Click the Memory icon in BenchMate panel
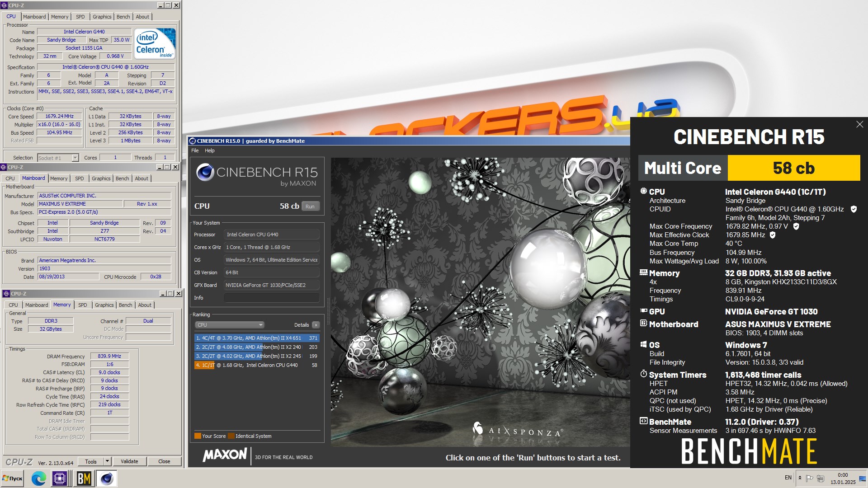Viewport: 868px width, 488px height. coord(644,272)
